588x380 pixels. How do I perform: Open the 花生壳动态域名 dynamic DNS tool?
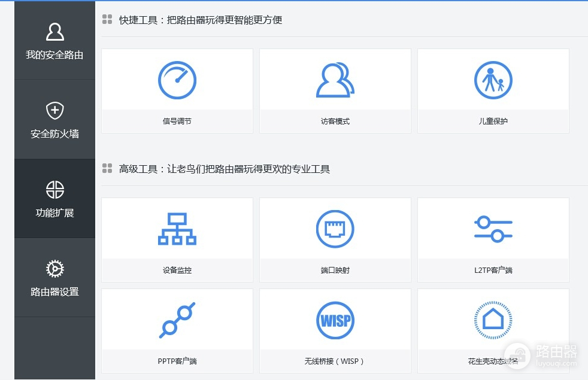(493, 319)
